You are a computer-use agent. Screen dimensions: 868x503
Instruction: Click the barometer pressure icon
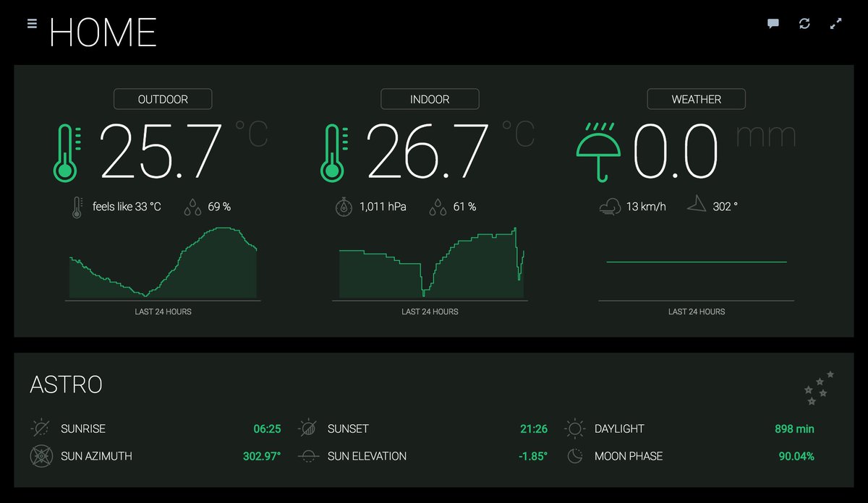click(344, 207)
